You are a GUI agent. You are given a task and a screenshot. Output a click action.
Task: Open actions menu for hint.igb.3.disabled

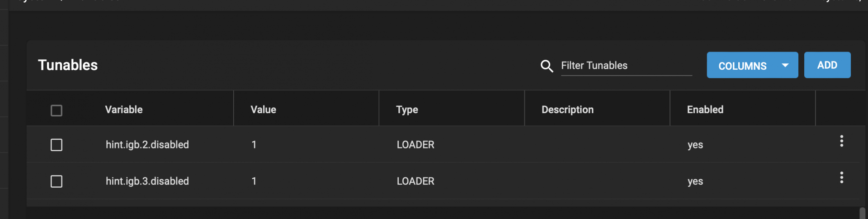841,177
